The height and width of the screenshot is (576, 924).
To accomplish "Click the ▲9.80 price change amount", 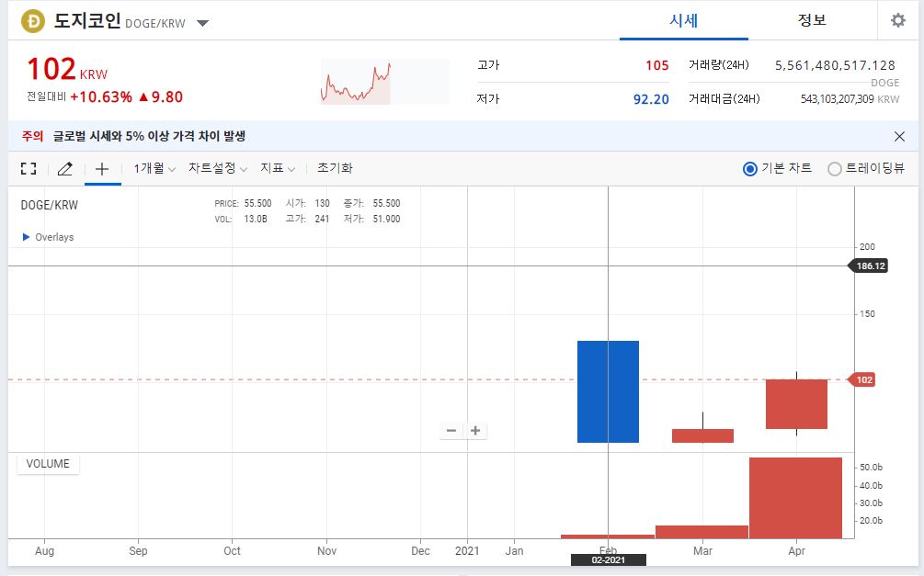I will 160,97.
